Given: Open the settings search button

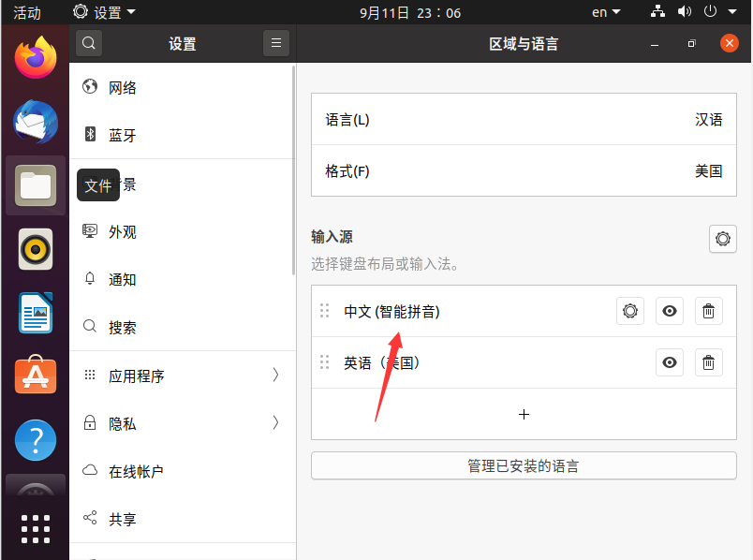Looking at the screenshot, I should (x=89, y=43).
